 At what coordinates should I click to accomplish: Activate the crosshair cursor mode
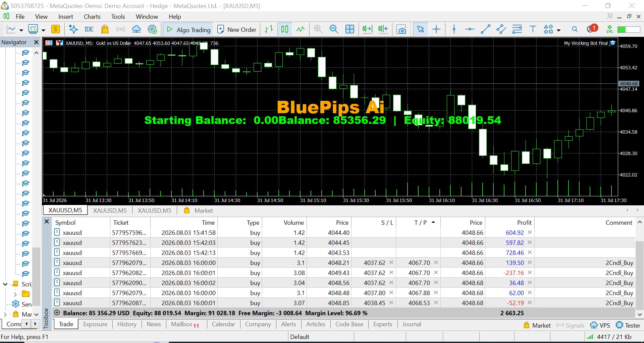click(x=436, y=29)
